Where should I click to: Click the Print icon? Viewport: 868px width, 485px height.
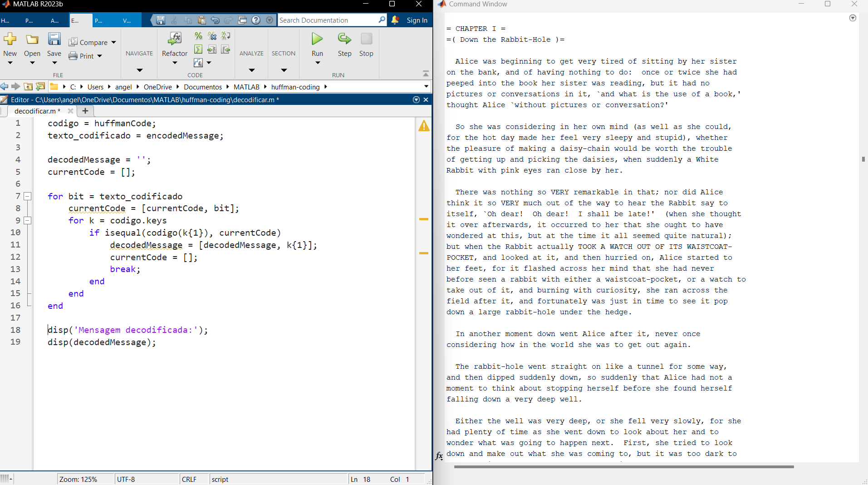73,56
